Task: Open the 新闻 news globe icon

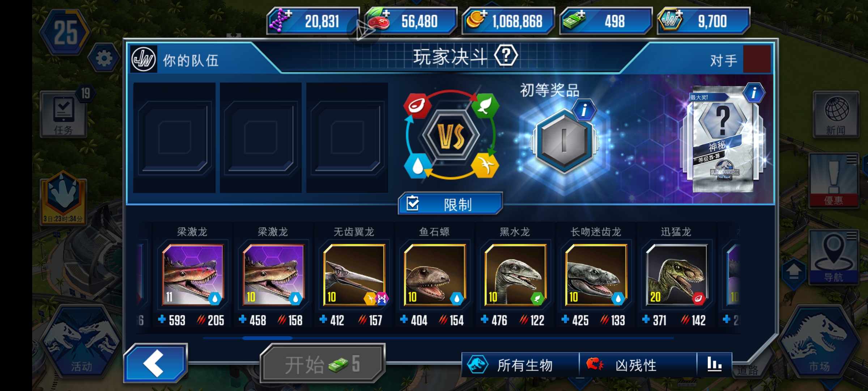Action: coord(836,114)
